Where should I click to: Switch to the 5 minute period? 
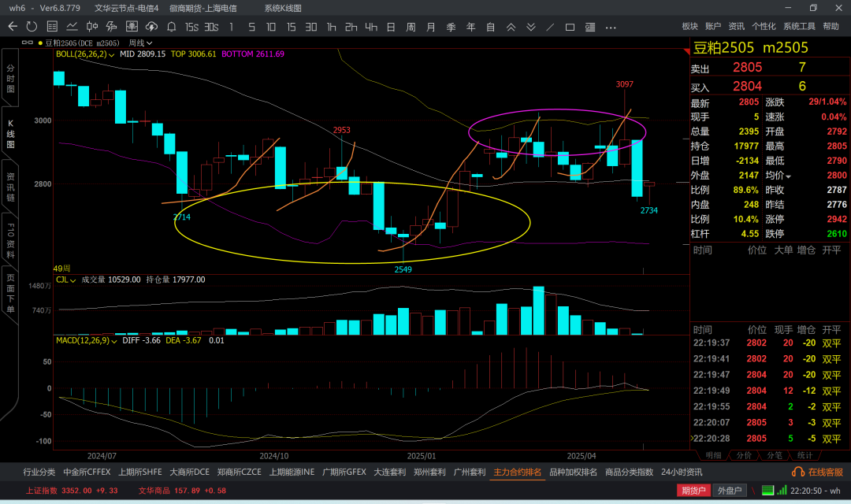click(251, 27)
